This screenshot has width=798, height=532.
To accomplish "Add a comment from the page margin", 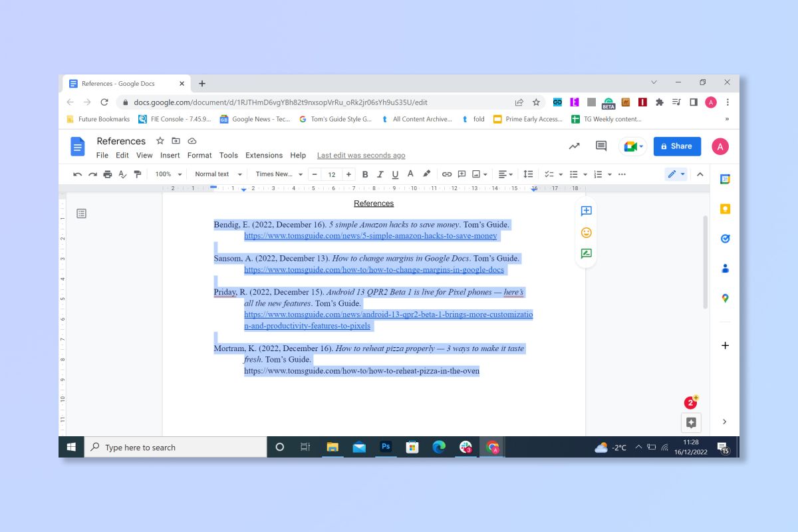I will (x=586, y=211).
